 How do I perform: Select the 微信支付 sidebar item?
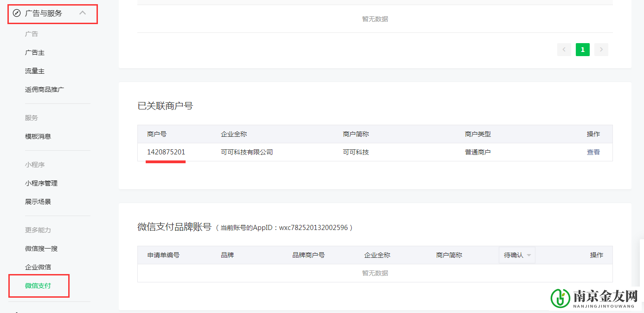click(x=38, y=286)
